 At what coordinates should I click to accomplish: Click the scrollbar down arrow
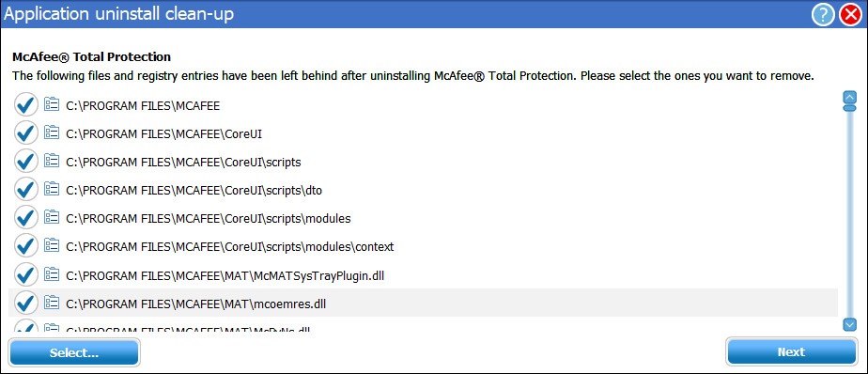pos(850,324)
